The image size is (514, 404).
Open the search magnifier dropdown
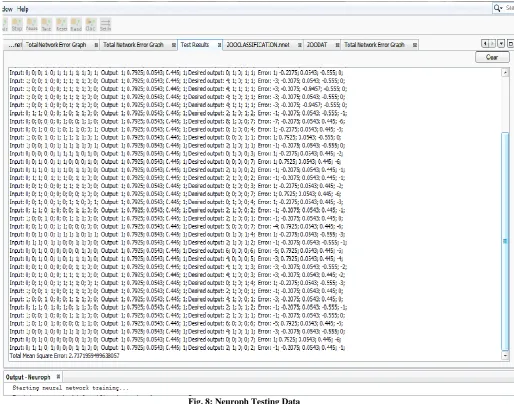pyautogui.click(x=498, y=8)
